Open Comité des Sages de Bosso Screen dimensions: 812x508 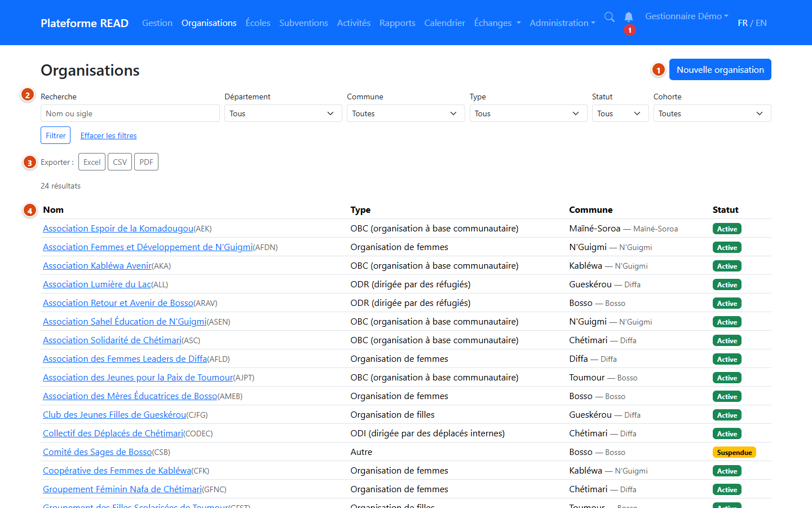pyautogui.click(x=98, y=452)
